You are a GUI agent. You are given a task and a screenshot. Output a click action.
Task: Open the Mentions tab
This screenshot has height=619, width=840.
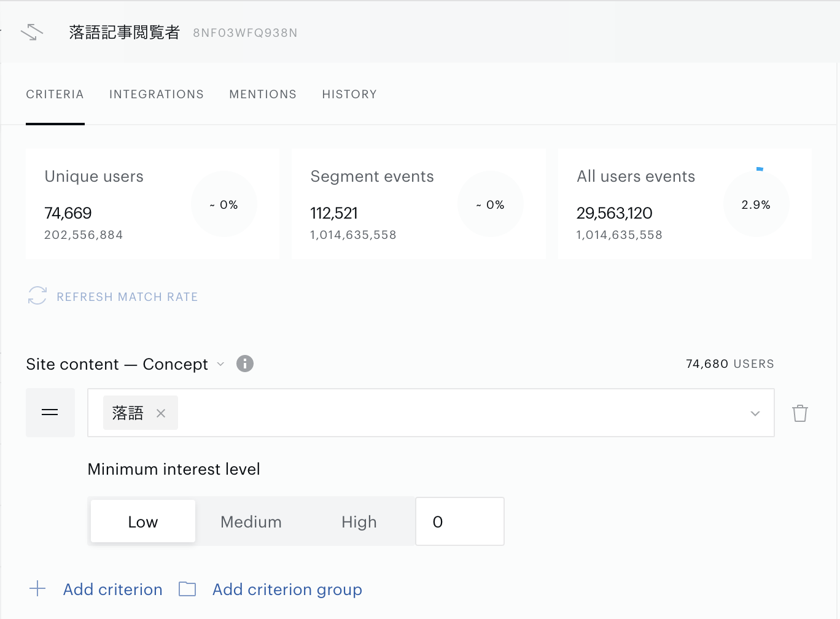(x=263, y=94)
